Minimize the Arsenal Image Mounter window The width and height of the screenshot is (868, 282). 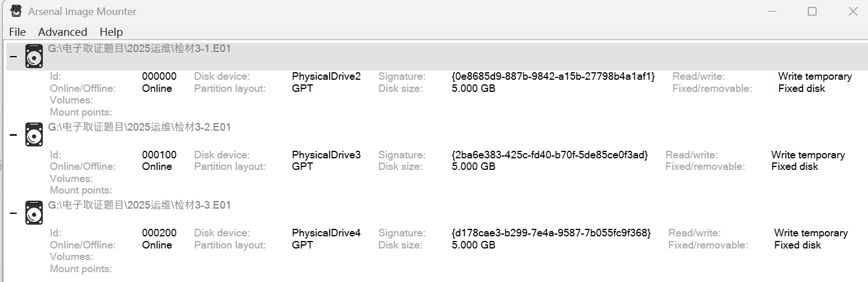(772, 12)
